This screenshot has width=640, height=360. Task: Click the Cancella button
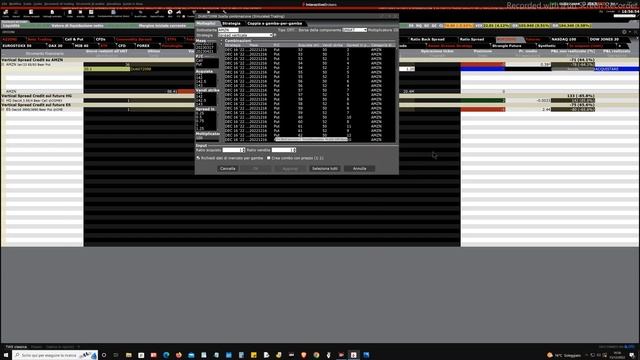click(x=228, y=169)
